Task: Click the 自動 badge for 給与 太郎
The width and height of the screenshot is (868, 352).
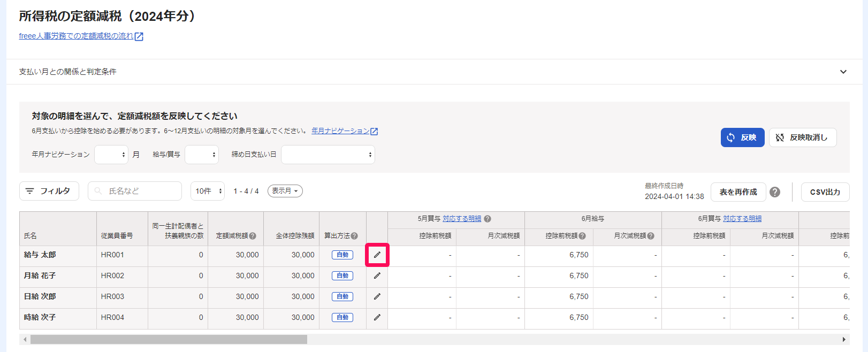Action: click(x=342, y=255)
